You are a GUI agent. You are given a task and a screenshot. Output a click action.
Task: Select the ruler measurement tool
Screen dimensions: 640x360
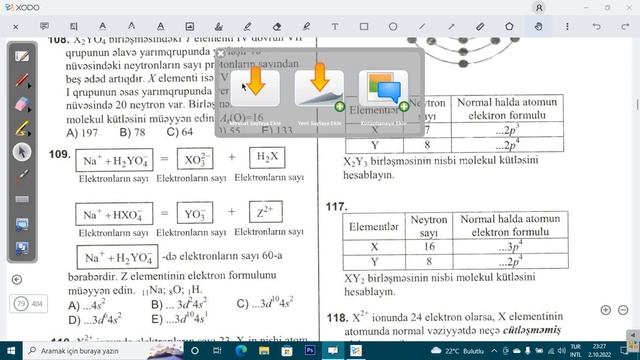point(480,27)
